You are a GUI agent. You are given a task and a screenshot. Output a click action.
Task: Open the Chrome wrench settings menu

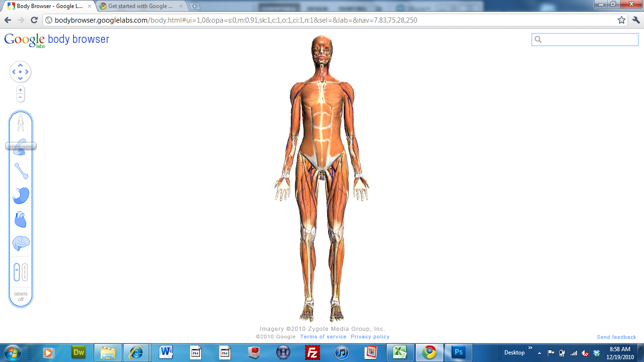(x=636, y=20)
